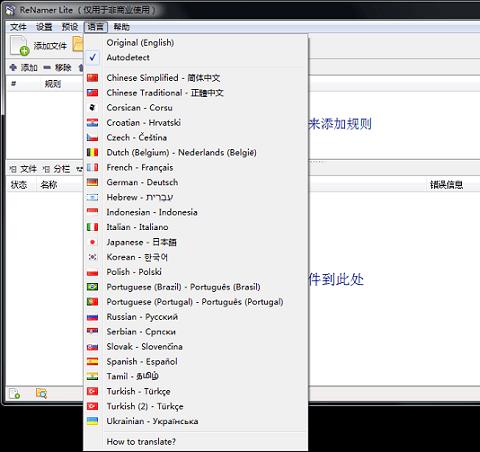Select Corsican - Corsu language
The width and height of the screenshot is (480, 452).
(x=196, y=108)
